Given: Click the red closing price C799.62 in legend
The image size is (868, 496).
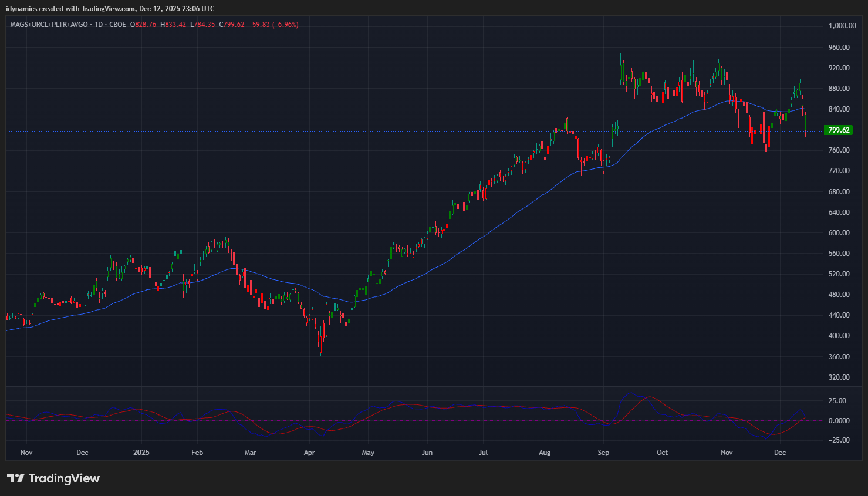Looking at the screenshot, I should click(232, 25).
